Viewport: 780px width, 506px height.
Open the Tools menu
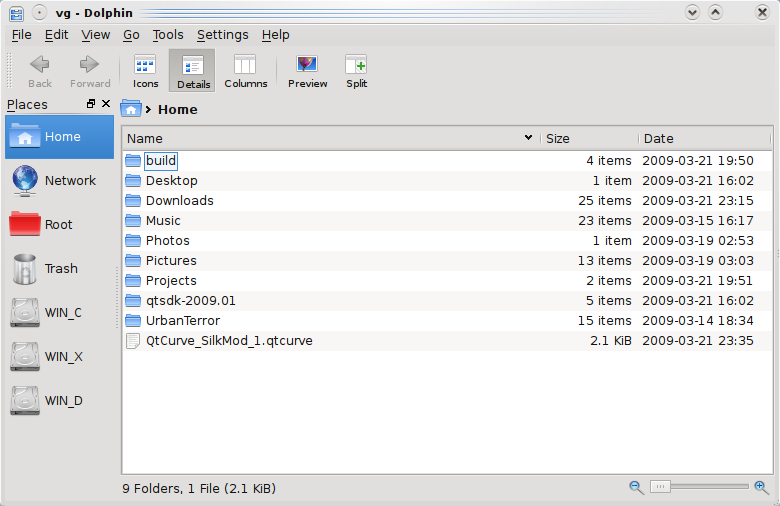(x=168, y=35)
